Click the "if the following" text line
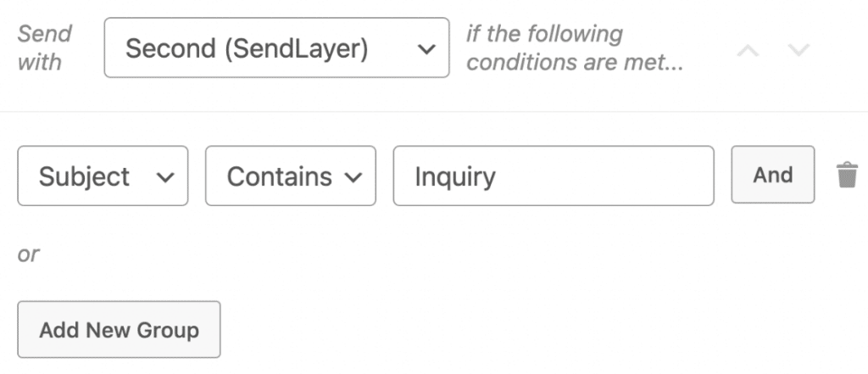Image resolution: width=868 pixels, height=374 pixels. (544, 35)
